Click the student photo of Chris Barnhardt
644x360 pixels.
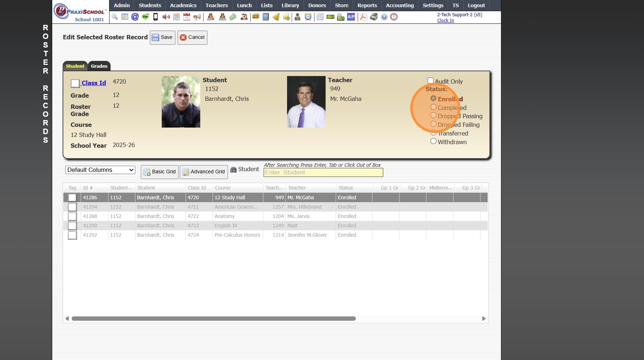coord(181,102)
